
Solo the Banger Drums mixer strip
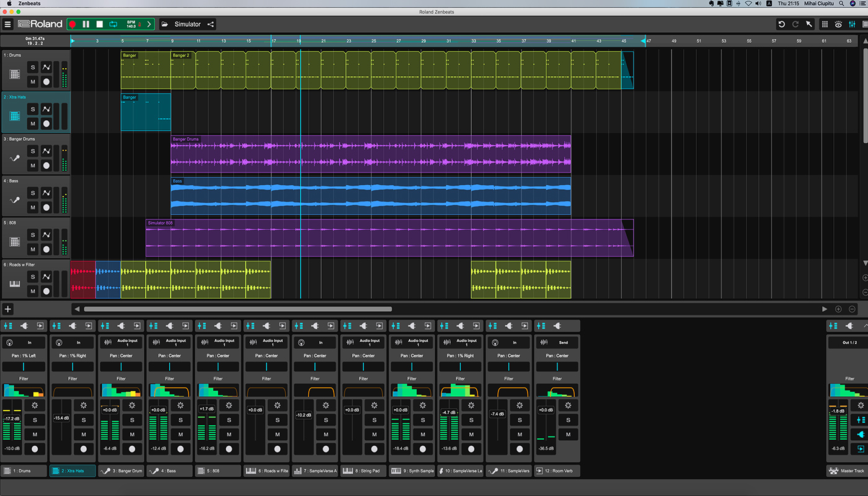click(132, 420)
